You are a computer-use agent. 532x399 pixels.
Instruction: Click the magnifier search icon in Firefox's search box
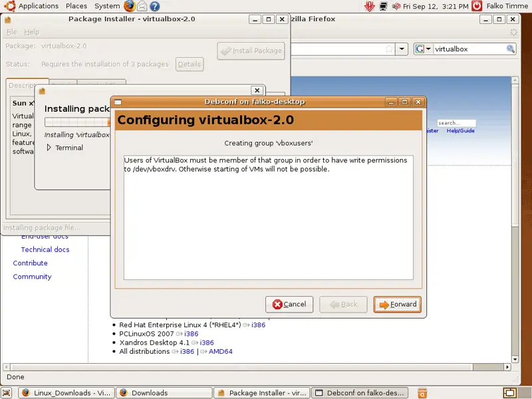click(x=510, y=49)
